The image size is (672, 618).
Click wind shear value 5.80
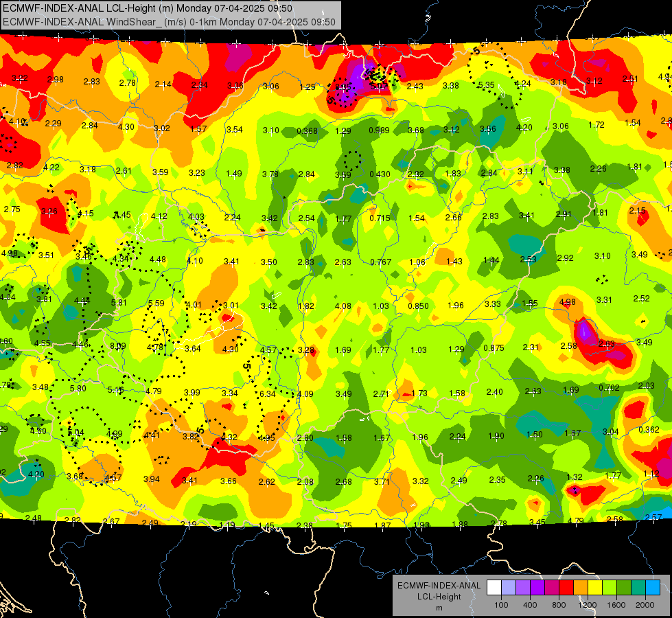point(78,389)
